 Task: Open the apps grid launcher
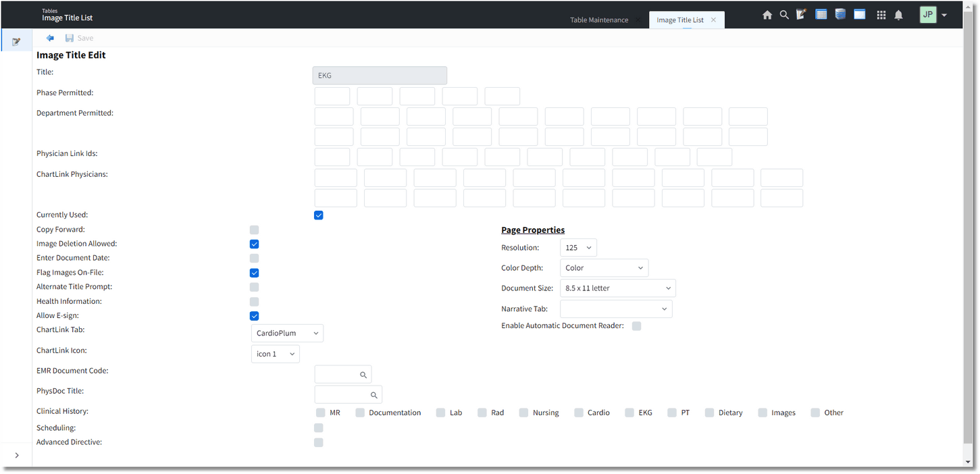click(881, 15)
